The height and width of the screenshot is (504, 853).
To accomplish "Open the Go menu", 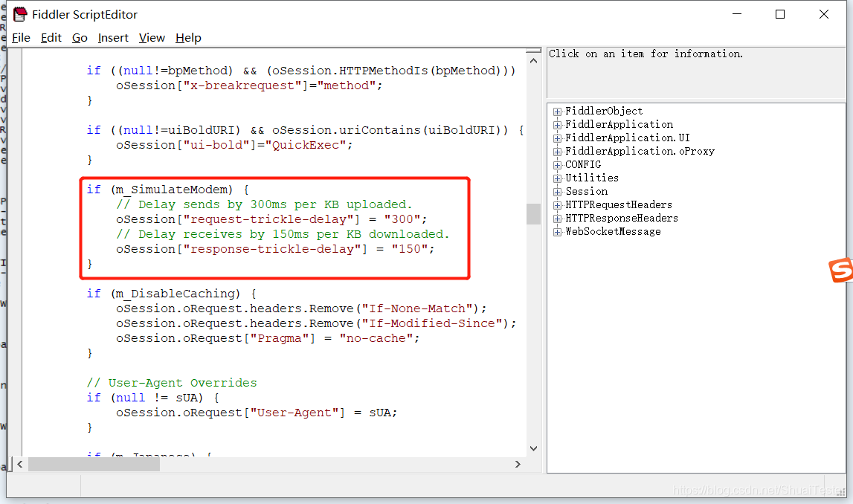I will 80,37.
